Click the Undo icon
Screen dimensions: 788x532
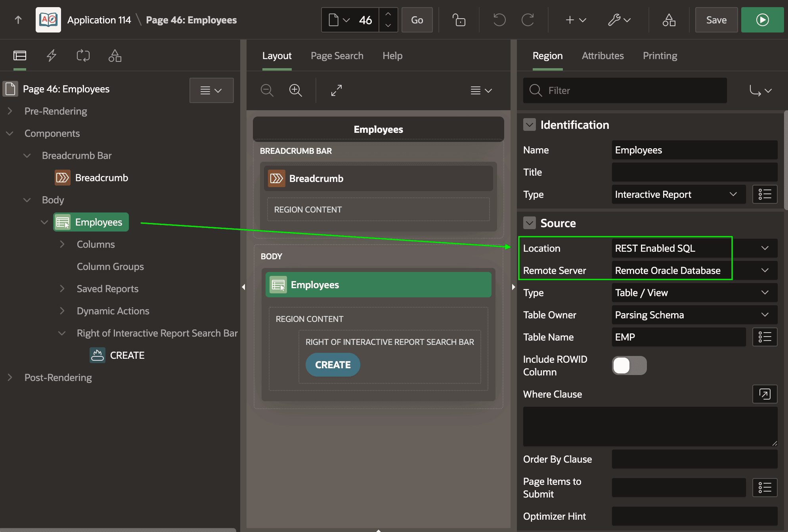tap(499, 20)
